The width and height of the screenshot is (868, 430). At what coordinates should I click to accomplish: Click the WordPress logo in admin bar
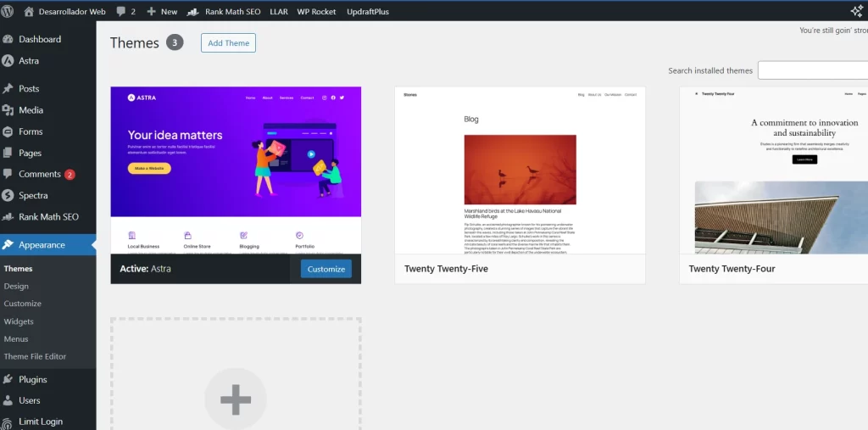point(7,11)
